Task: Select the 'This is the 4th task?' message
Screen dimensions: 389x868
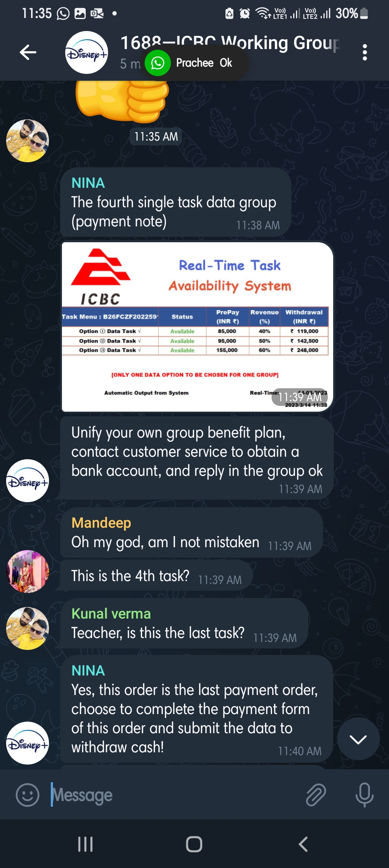Action: [156, 576]
